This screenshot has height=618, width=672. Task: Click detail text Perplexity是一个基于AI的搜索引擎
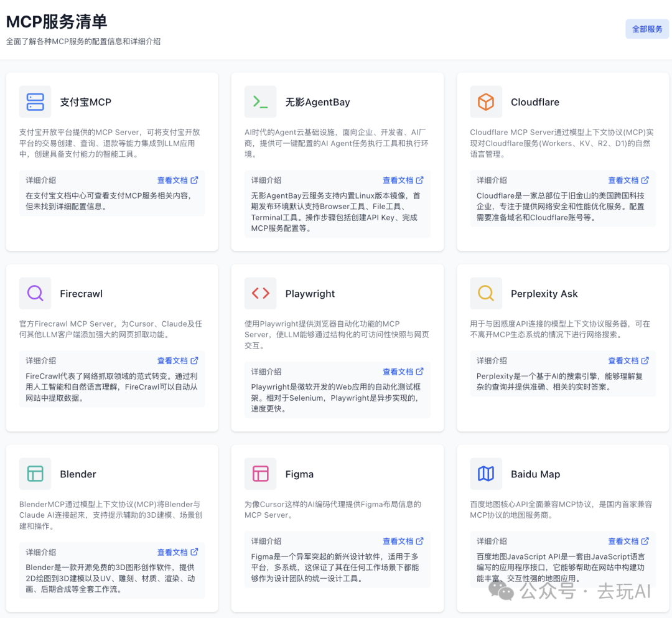click(x=560, y=382)
